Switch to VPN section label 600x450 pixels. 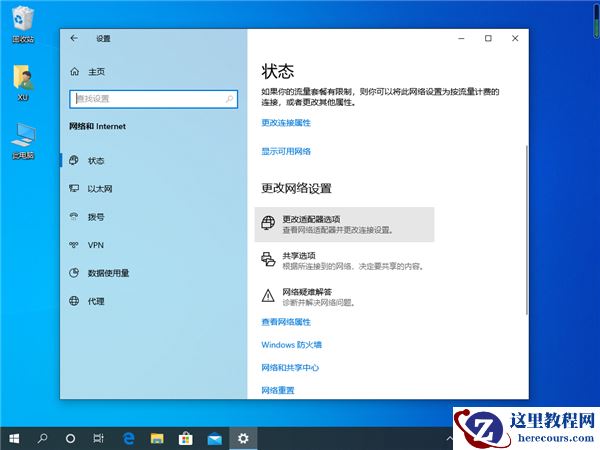pos(96,245)
